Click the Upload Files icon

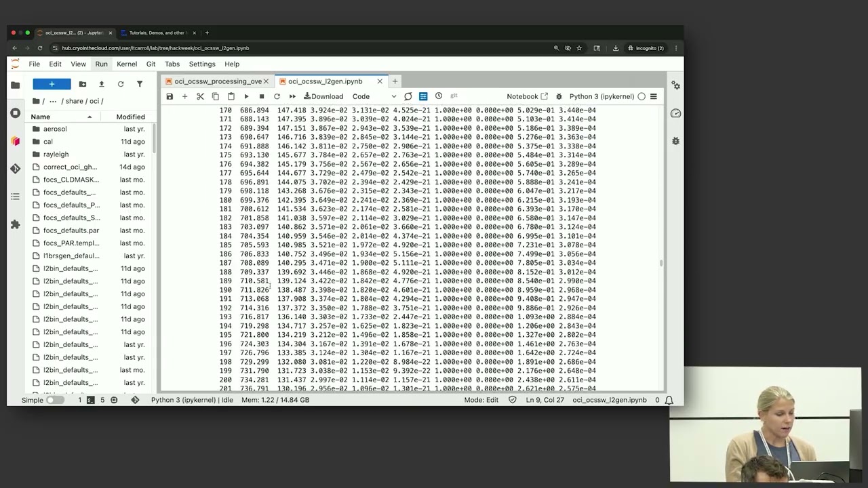(x=101, y=84)
